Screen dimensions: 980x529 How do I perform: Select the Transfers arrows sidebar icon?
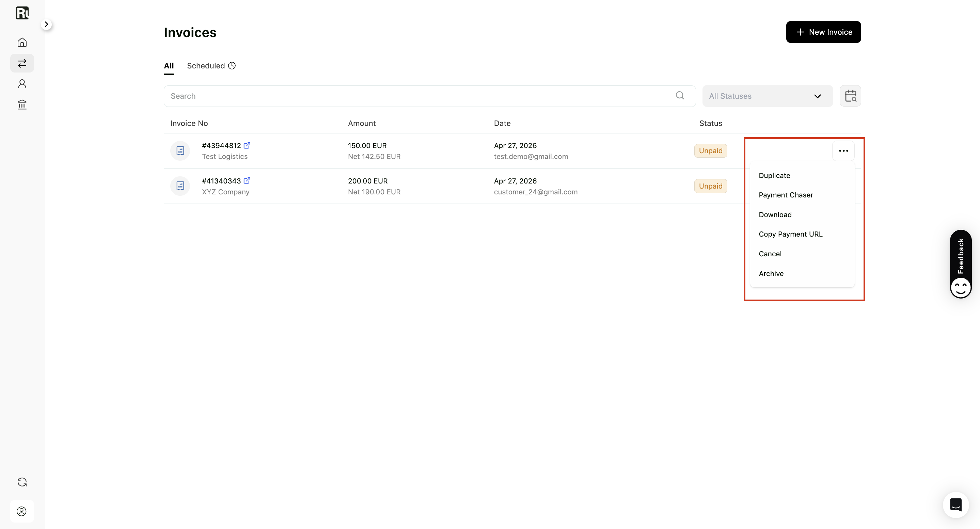22,63
